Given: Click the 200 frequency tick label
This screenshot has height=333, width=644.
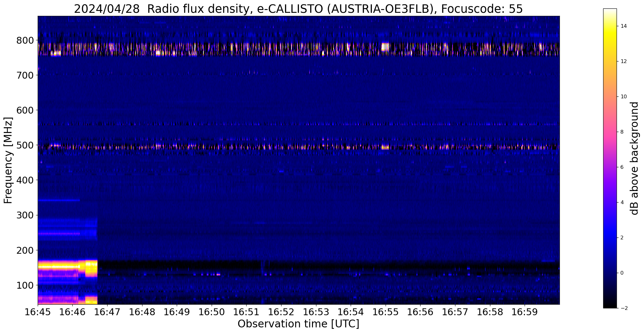Looking at the screenshot, I should pyautogui.click(x=25, y=250).
